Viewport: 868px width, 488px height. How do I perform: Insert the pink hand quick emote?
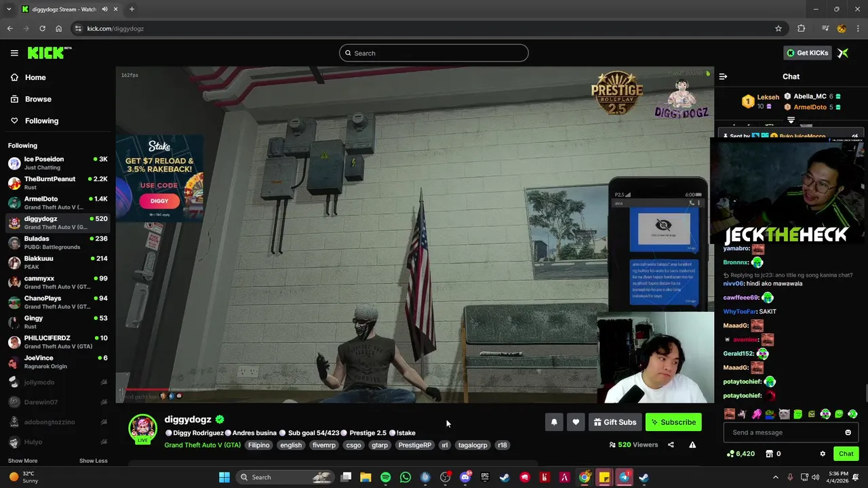pos(756,413)
